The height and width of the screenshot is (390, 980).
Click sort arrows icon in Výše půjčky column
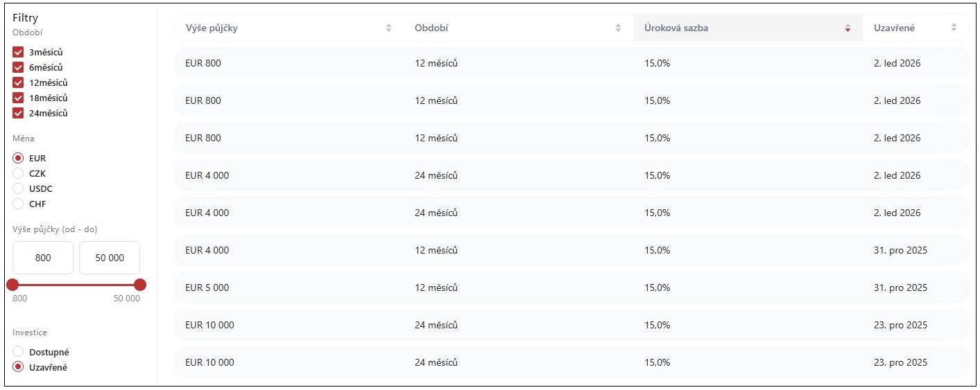click(388, 28)
